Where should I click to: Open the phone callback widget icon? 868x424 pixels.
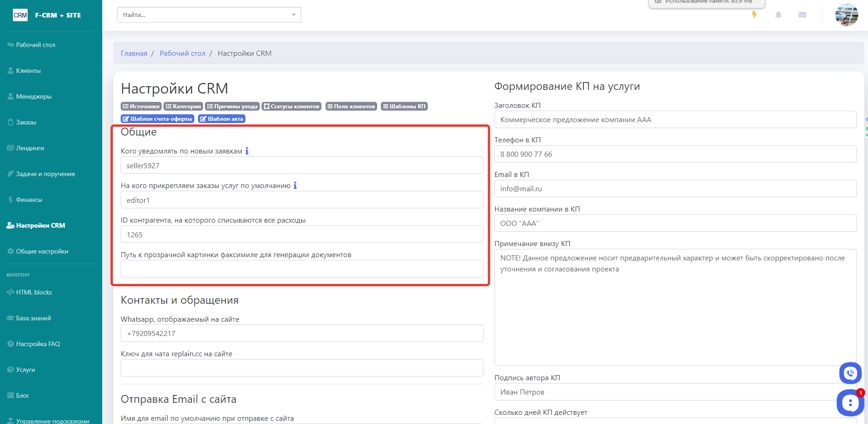(850, 373)
